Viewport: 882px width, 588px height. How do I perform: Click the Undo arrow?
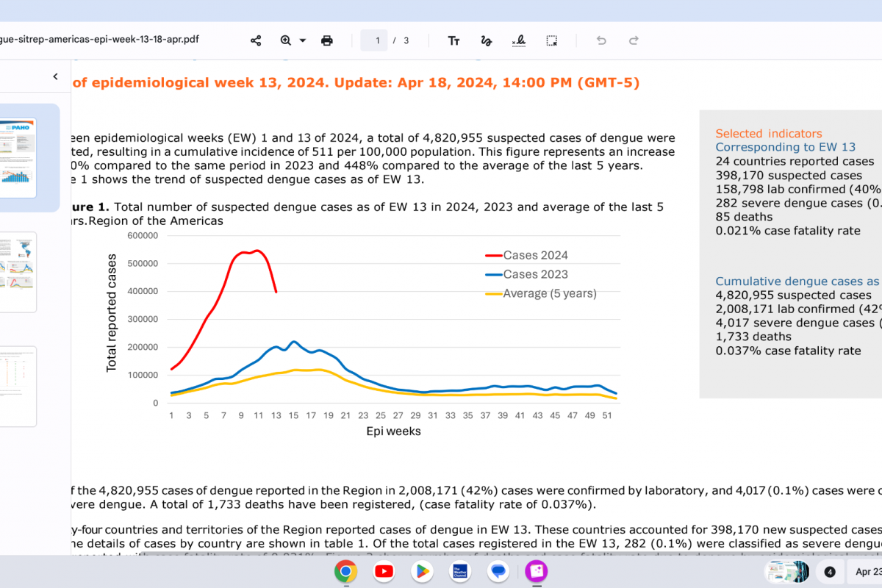click(x=601, y=40)
